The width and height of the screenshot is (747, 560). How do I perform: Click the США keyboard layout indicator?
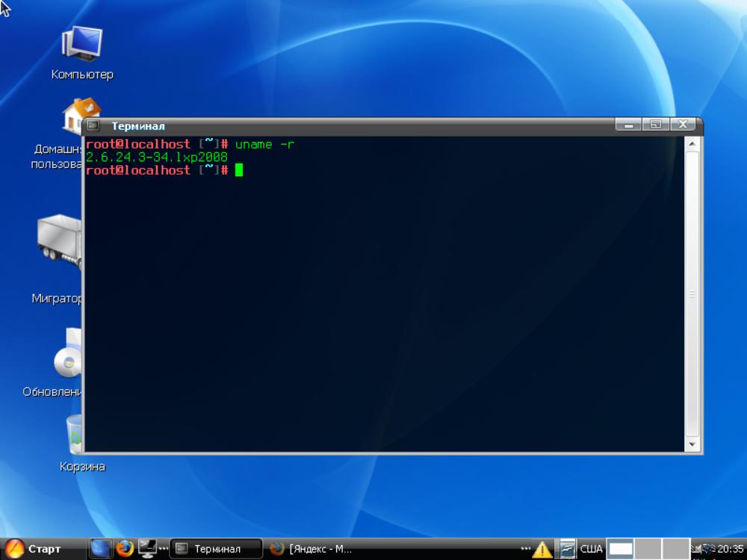tap(591, 549)
